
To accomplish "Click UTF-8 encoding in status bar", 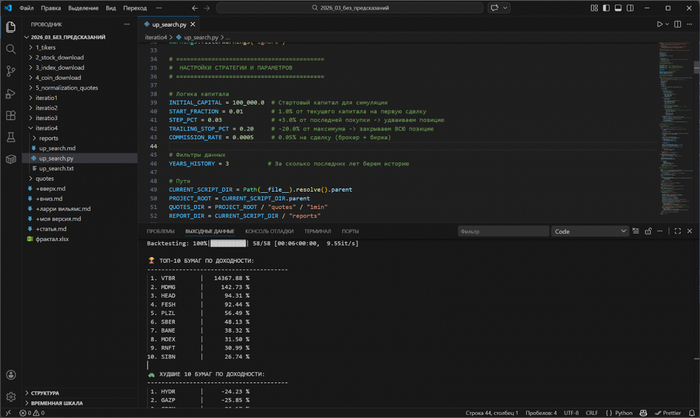I will point(571,413).
